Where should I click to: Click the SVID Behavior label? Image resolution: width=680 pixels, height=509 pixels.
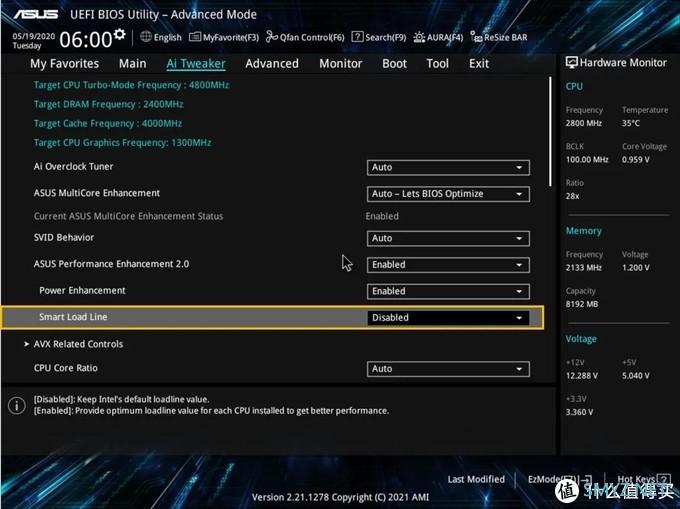coord(64,238)
